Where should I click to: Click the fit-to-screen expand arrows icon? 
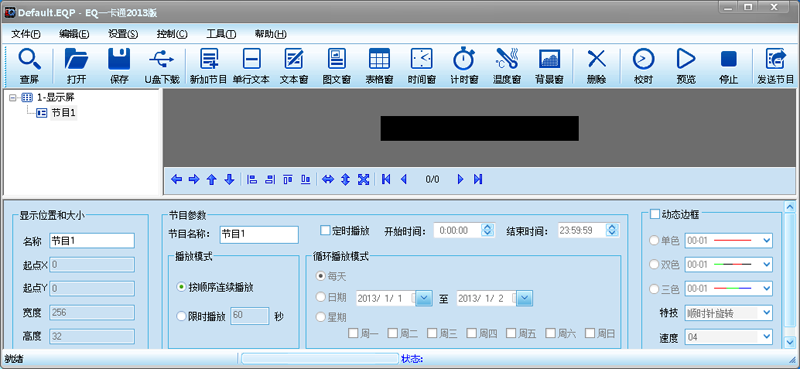363,179
